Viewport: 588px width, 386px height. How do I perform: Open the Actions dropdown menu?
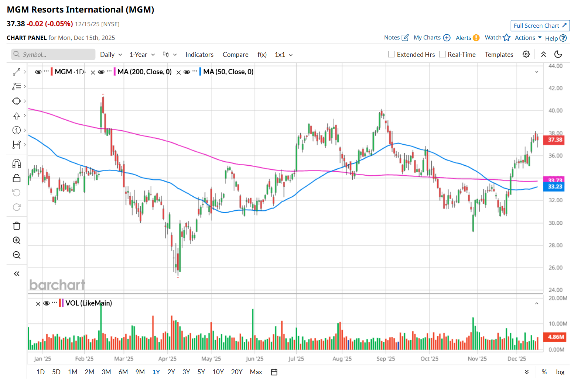[528, 38]
